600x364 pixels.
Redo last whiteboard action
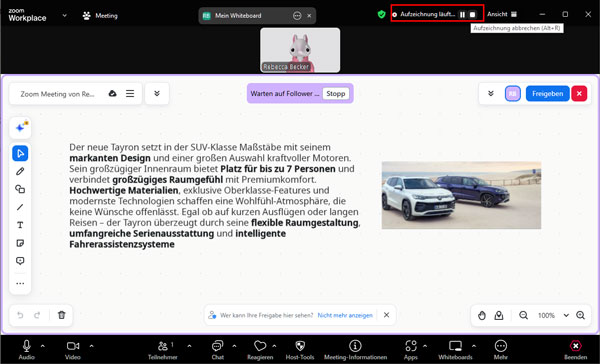pos(37,315)
